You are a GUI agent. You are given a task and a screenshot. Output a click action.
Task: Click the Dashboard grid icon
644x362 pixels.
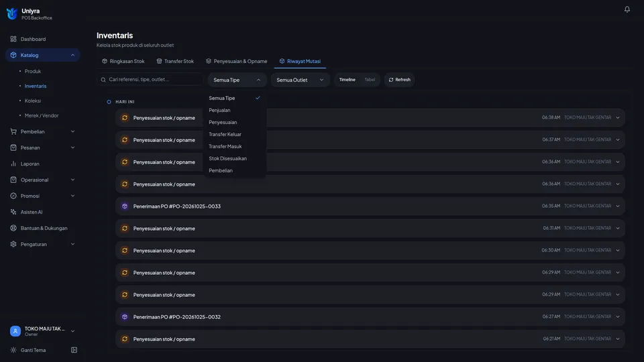tap(13, 39)
